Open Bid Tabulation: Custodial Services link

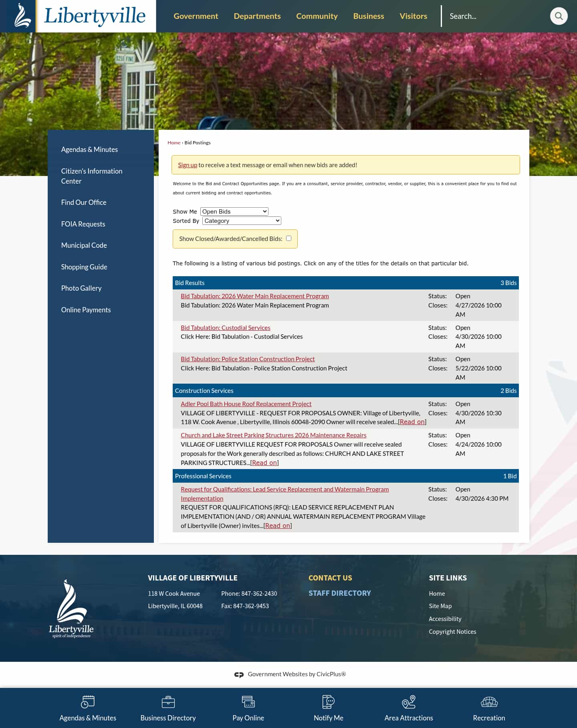(226, 328)
